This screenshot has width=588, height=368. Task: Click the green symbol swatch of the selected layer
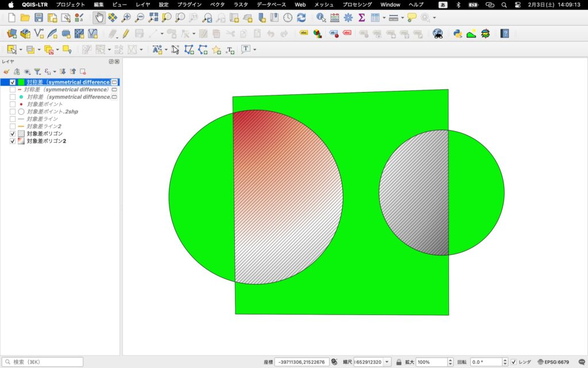[21, 82]
